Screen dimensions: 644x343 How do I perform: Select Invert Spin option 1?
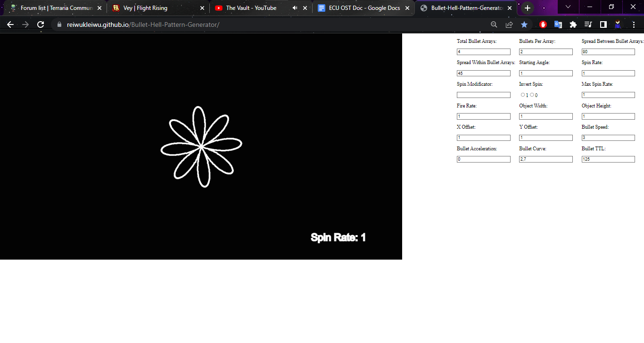point(523,95)
